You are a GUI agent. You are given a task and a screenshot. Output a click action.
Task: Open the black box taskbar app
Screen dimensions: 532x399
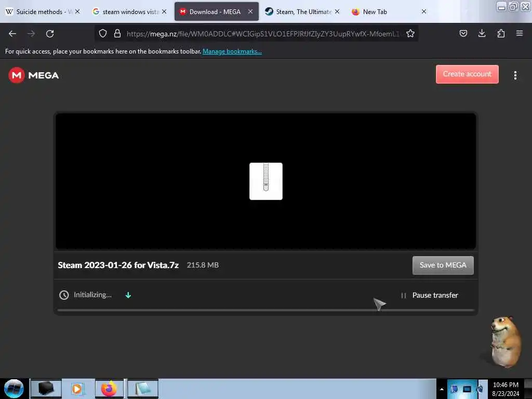[x=46, y=389]
